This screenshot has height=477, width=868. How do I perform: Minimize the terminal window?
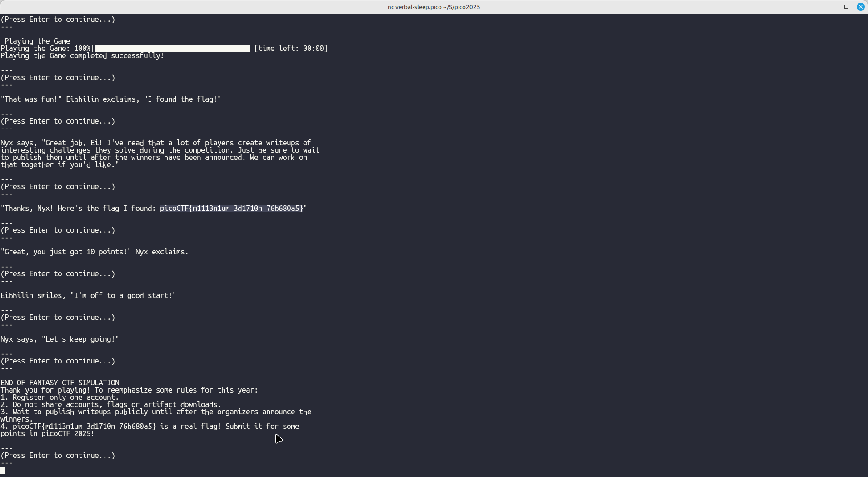(831, 7)
